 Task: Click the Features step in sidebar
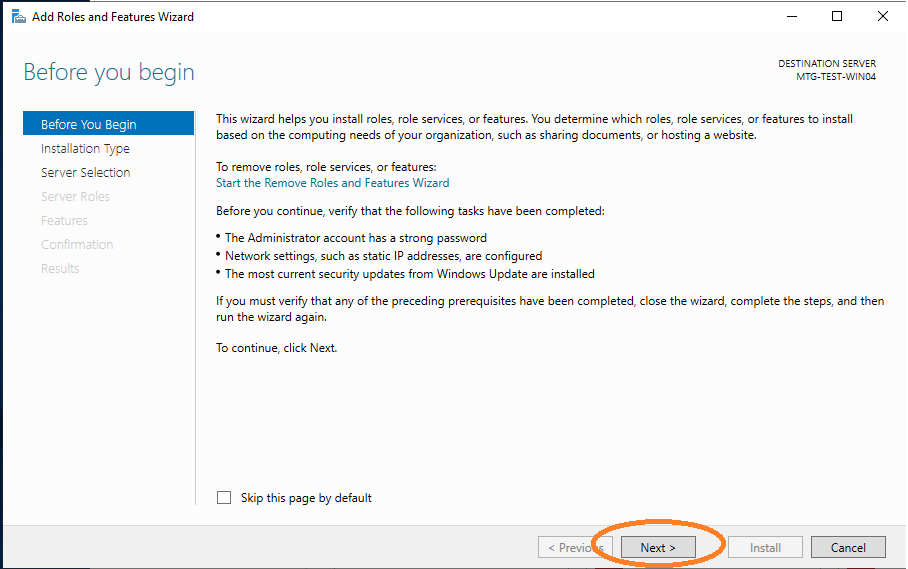point(64,220)
